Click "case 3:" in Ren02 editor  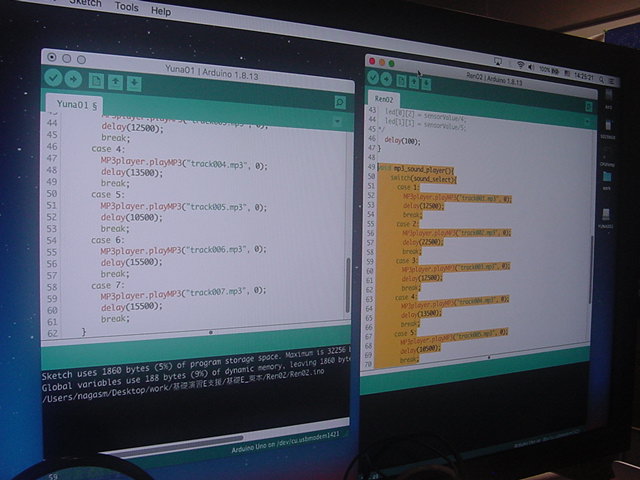[x=407, y=260]
